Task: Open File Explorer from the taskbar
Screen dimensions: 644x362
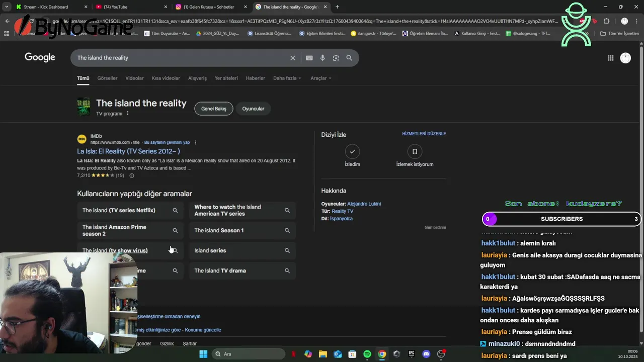Action: tap(323, 354)
